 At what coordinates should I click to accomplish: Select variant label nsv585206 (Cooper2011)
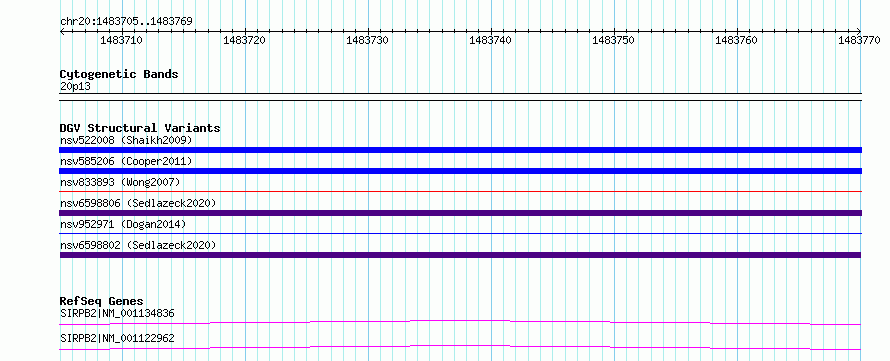126,161
